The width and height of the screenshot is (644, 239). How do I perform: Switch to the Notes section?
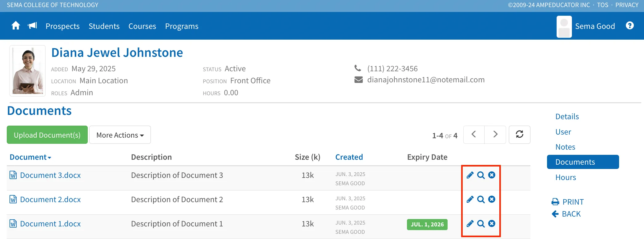coord(565,147)
